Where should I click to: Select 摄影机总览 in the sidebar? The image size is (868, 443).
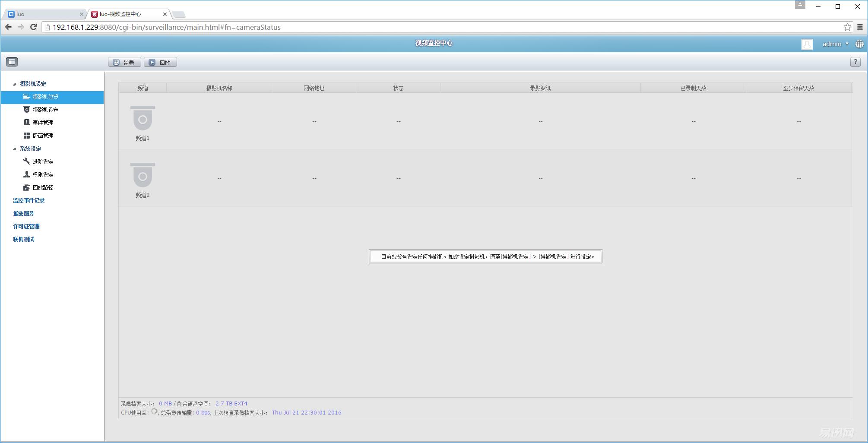pos(45,97)
